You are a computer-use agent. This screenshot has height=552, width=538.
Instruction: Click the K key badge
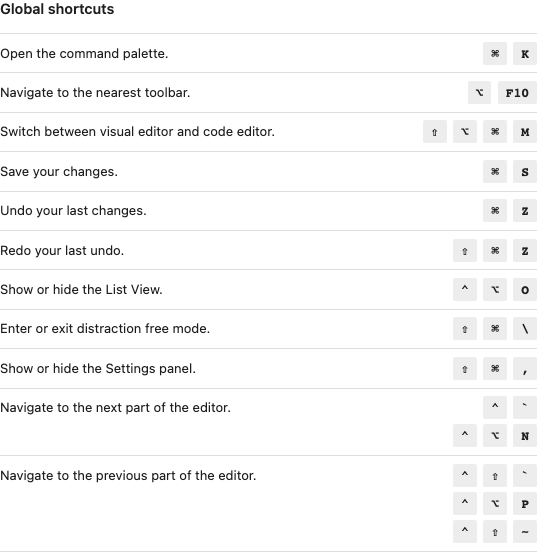point(525,54)
